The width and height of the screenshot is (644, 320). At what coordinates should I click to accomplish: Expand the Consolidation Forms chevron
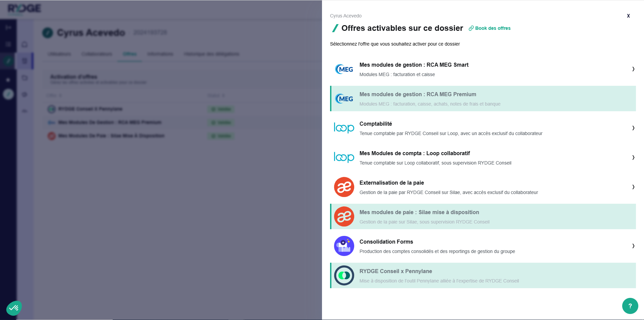pyautogui.click(x=633, y=246)
